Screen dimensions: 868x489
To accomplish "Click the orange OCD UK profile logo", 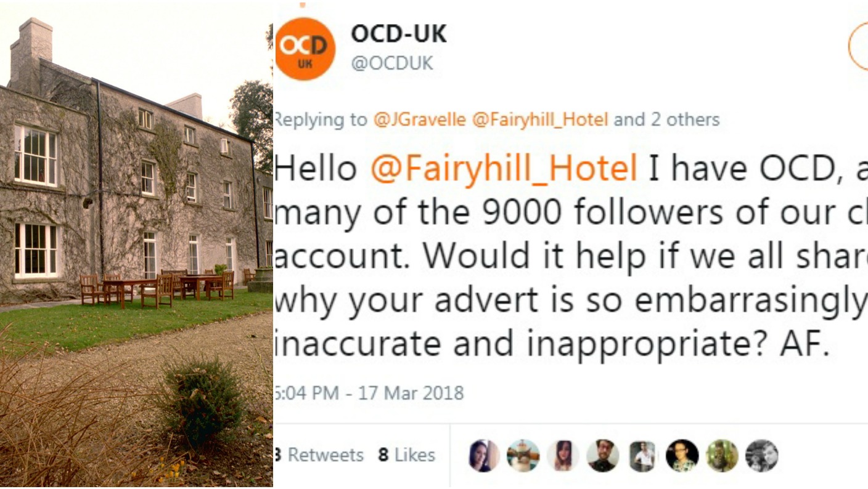I will (305, 49).
